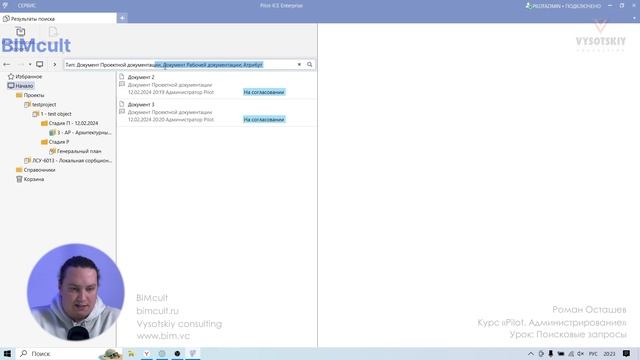
Task: Click the icon beside Генеральный план
Action: (x=52, y=151)
